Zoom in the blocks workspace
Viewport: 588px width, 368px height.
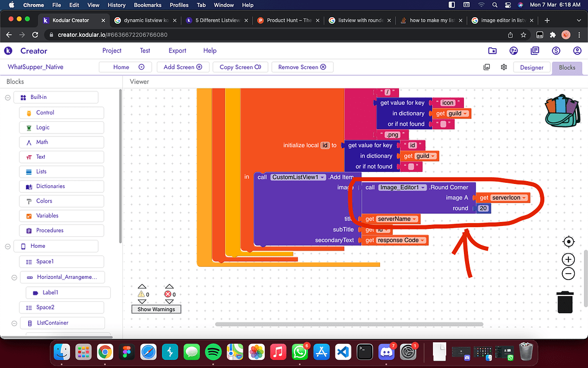pyautogui.click(x=568, y=259)
